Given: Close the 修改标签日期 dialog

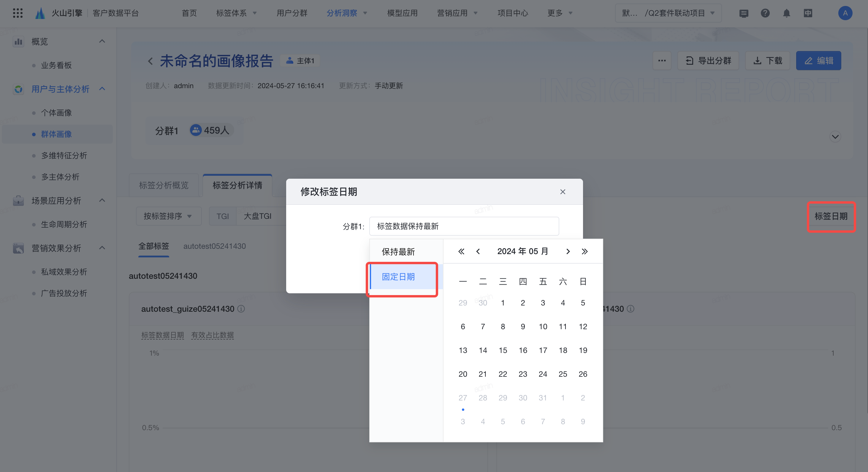Looking at the screenshot, I should pos(563,192).
